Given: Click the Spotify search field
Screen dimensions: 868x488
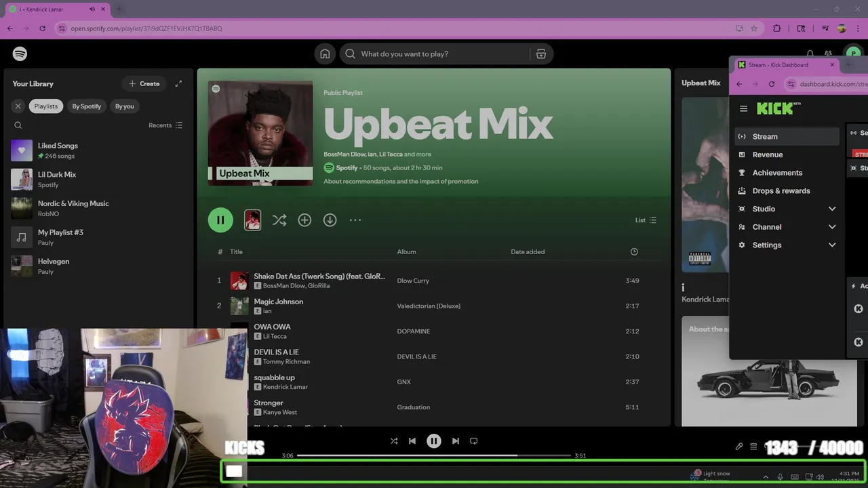Looking at the screenshot, I should point(434,54).
